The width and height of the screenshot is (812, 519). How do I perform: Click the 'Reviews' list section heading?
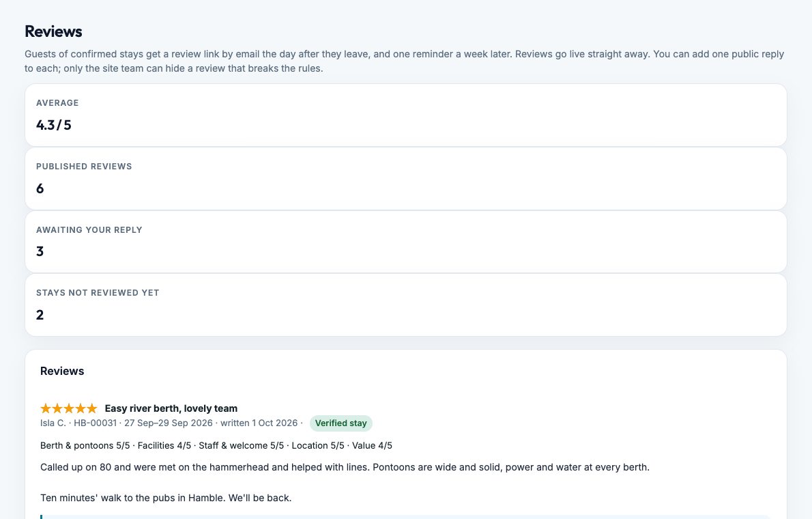pyautogui.click(x=62, y=371)
